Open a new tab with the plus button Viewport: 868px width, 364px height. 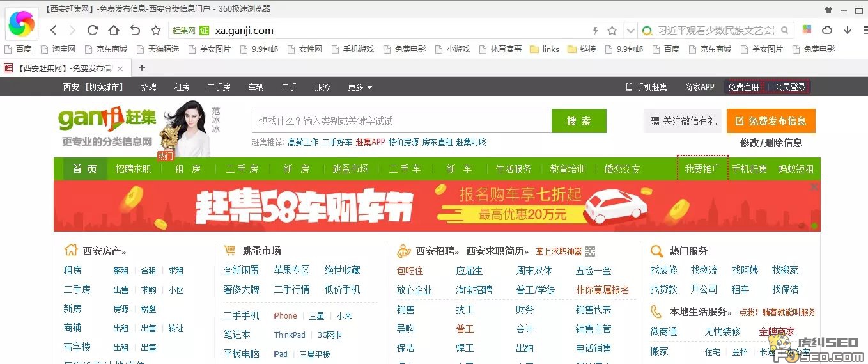pyautogui.click(x=142, y=68)
